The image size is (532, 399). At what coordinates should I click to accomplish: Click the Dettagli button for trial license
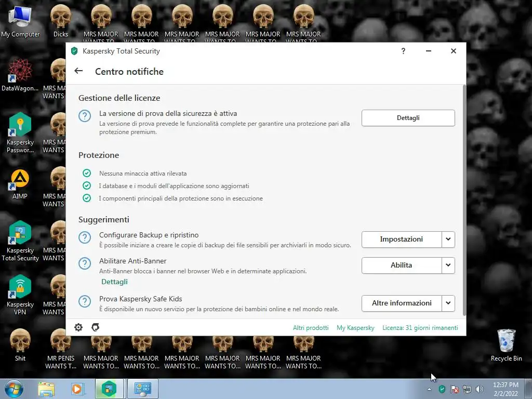click(x=408, y=118)
